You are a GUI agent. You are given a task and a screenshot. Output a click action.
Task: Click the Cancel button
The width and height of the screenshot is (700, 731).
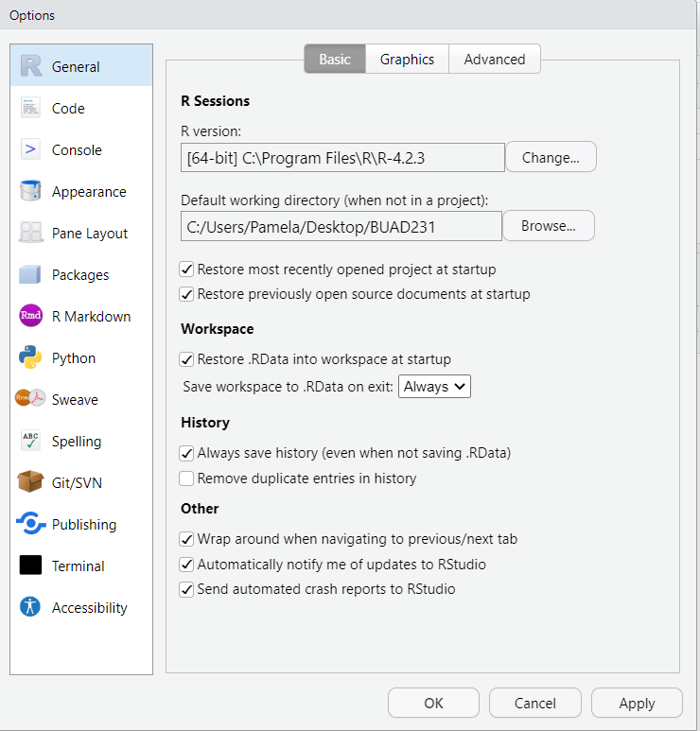tap(535, 703)
